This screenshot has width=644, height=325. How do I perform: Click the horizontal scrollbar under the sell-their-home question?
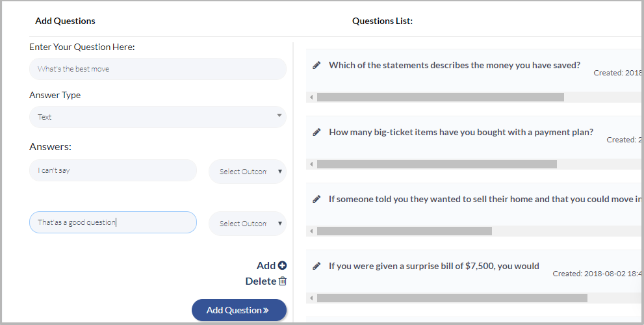pyautogui.click(x=404, y=231)
